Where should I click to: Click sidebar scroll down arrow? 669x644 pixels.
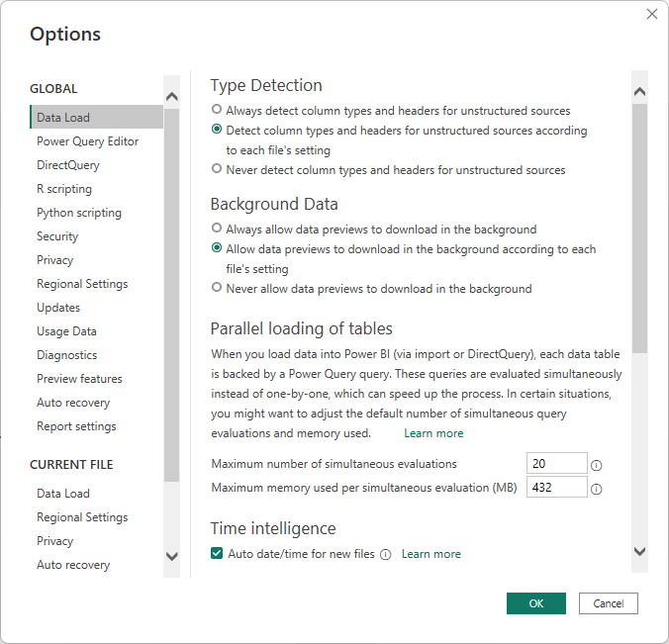[x=172, y=556]
